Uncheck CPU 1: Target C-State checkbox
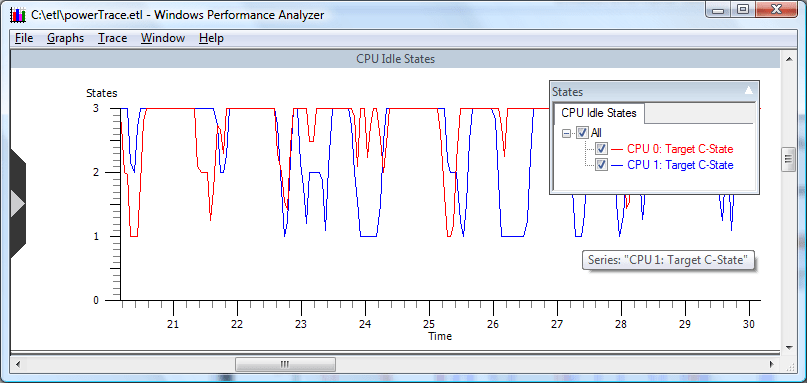The image size is (807, 383). click(601, 165)
